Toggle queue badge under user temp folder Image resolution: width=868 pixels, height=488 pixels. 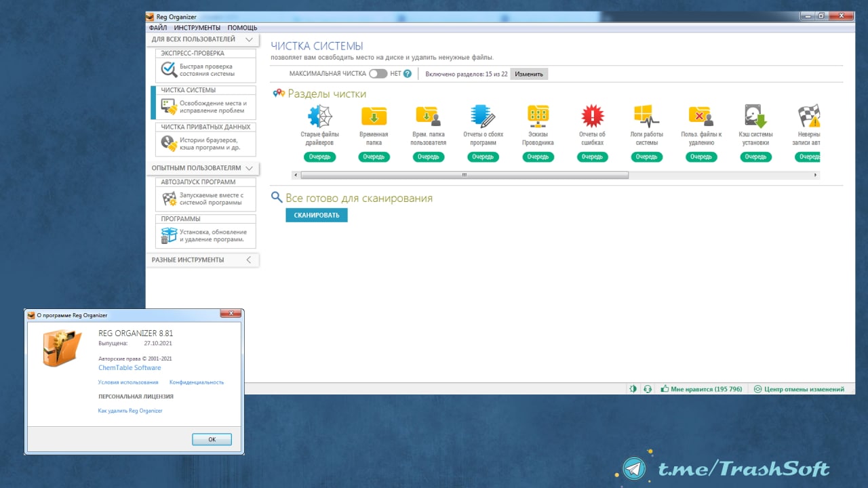tap(428, 157)
